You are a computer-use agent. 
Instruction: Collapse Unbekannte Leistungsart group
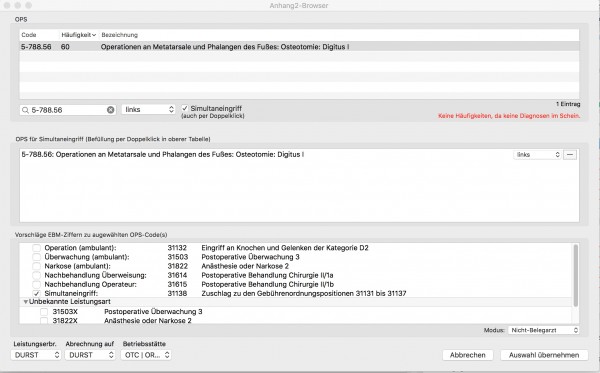point(26,302)
